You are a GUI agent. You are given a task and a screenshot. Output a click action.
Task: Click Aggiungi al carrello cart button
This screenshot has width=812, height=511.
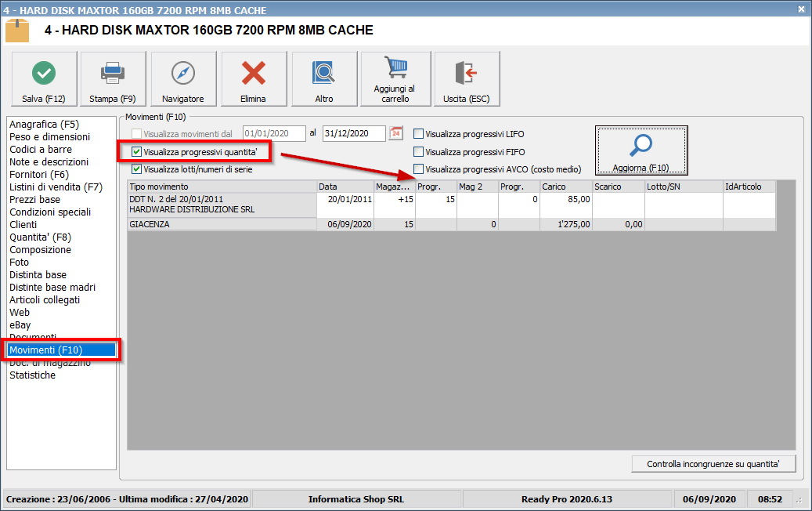(x=395, y=79)
